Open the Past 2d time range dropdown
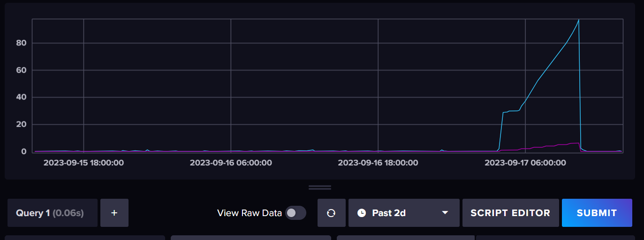 pos(404,213)
